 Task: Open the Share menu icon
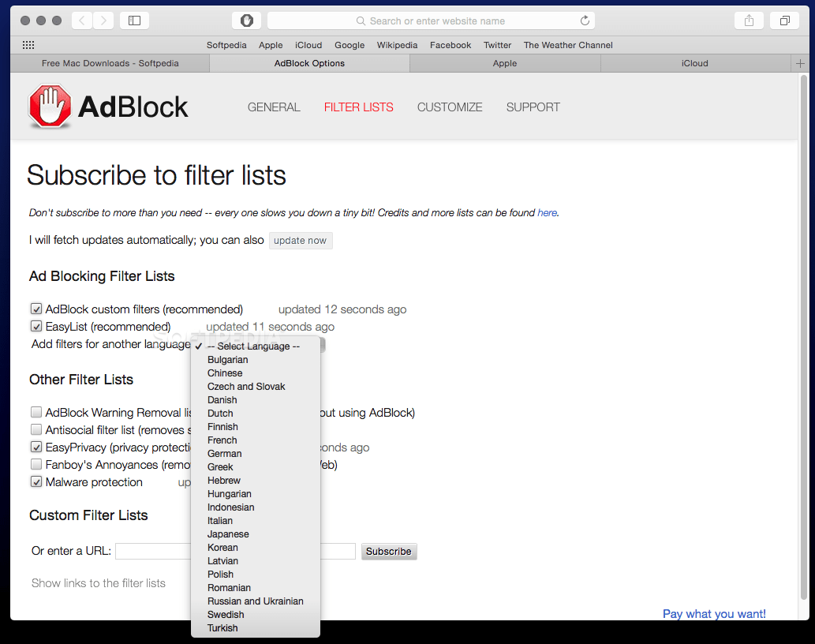pos(749,21)
